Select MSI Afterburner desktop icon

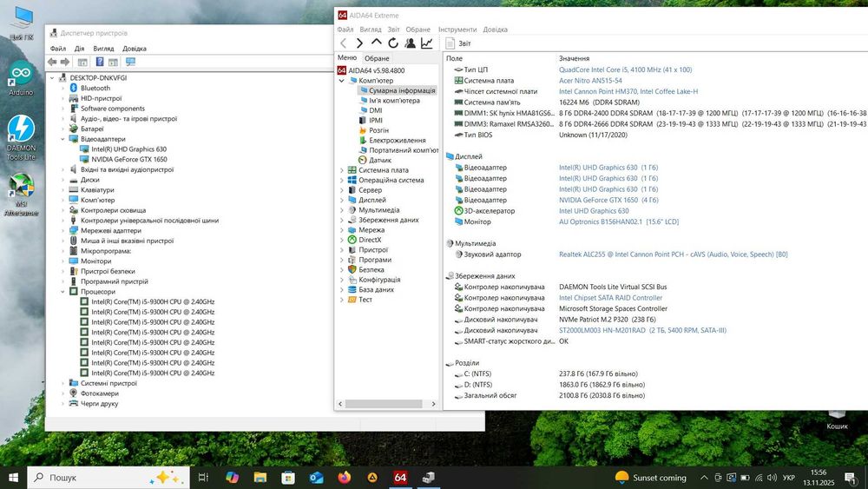coord(21,195)
